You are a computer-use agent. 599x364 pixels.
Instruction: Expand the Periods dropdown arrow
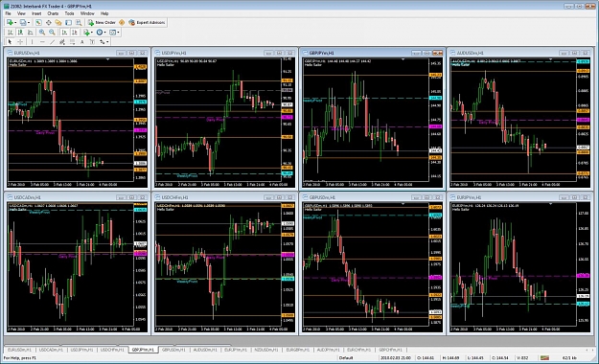pyautogui.click(x=105, y=32)
